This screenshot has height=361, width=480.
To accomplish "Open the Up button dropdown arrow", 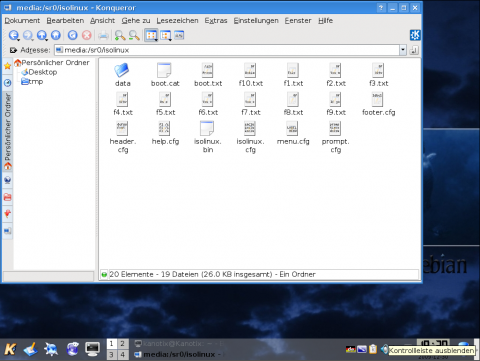I will click(46, 40).
